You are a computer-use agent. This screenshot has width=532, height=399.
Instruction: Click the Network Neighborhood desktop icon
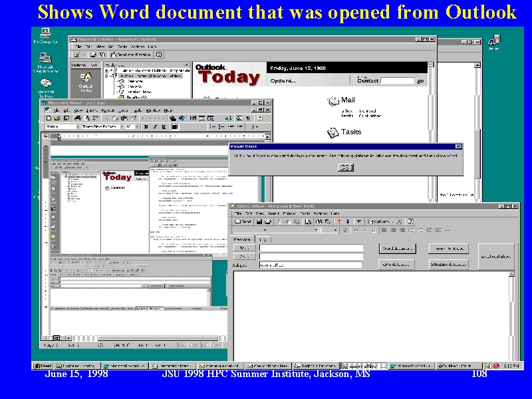tap(45, 63)
